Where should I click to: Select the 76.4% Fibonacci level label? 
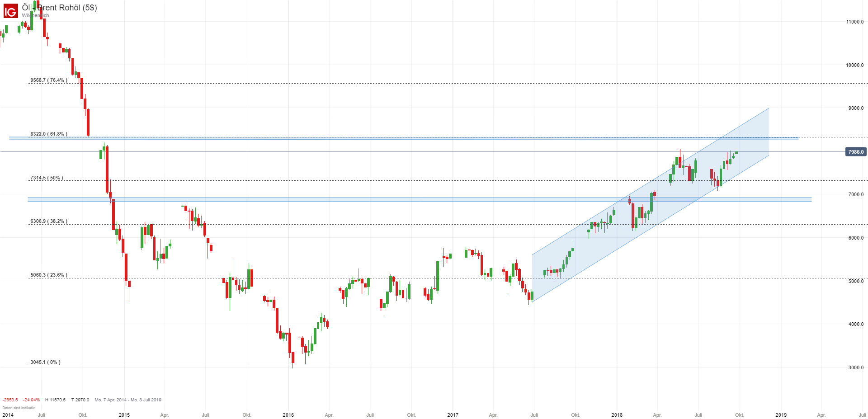pyautogui.click(x=49, y=80)
